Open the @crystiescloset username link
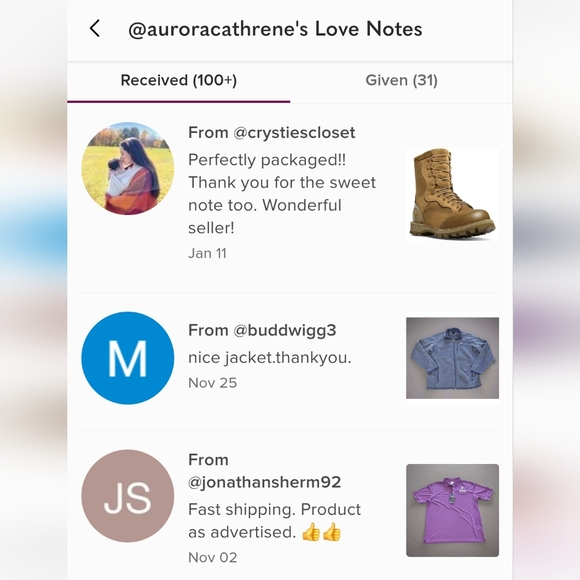The height and width of the screenshot is (580, 580). pyautogui.click(x=294, y=133)
